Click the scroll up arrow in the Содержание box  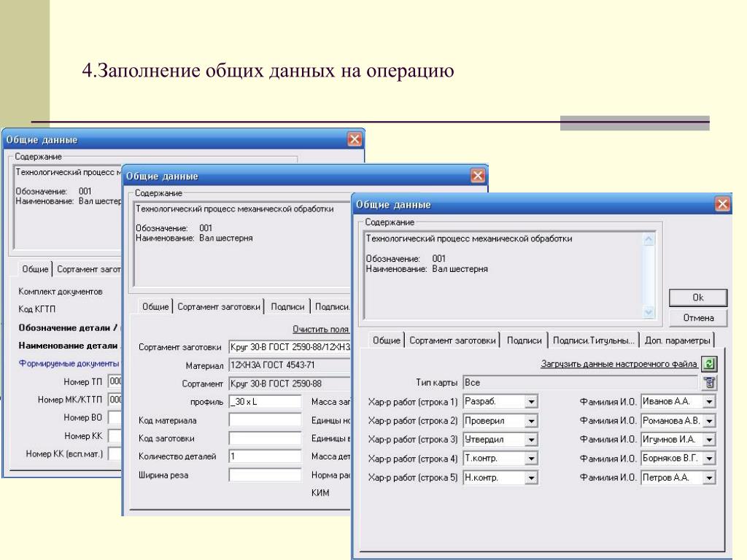pyautogui.click(x=649, y=239)
